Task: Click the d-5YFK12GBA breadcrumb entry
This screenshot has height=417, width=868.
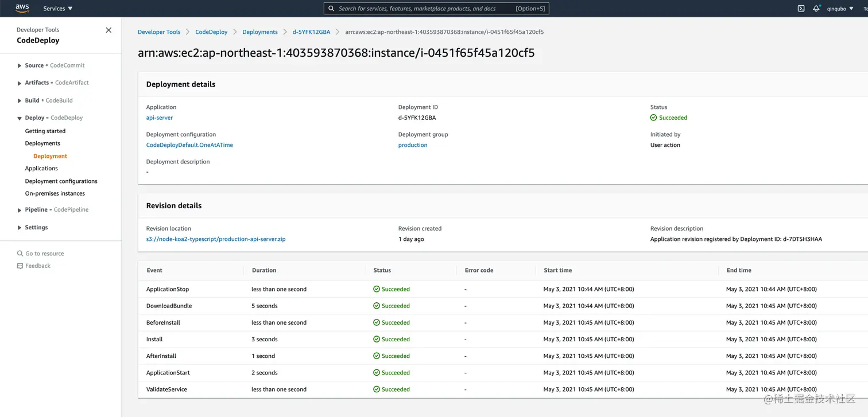Action: (312, 32)
